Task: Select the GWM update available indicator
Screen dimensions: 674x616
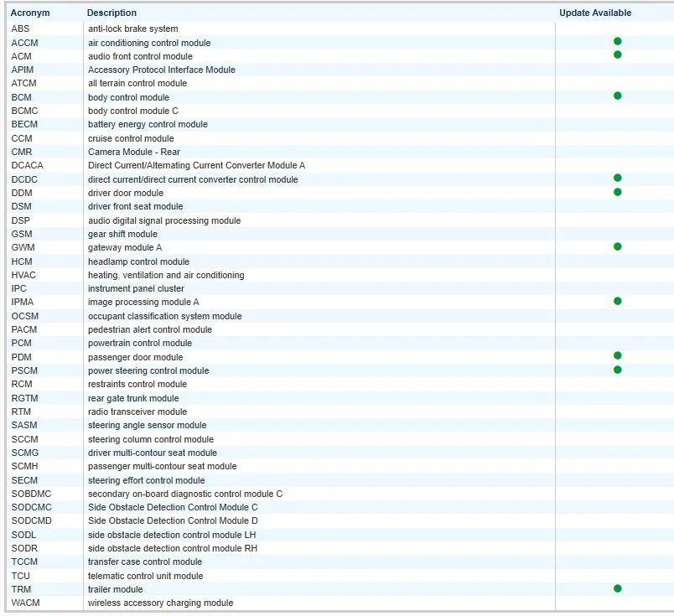Action: [617, 246]
